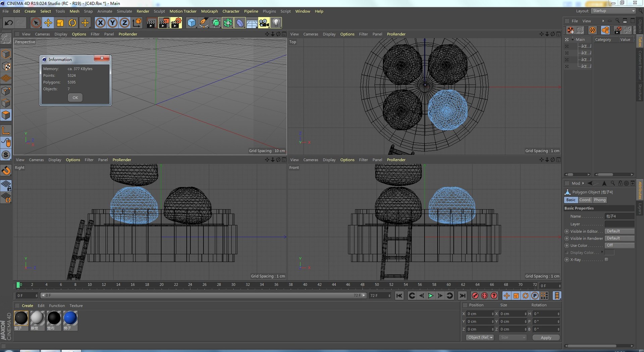This screenshot has width=644, height=352.
Task: Click the Rotation H value field
Action: [546, 314]
